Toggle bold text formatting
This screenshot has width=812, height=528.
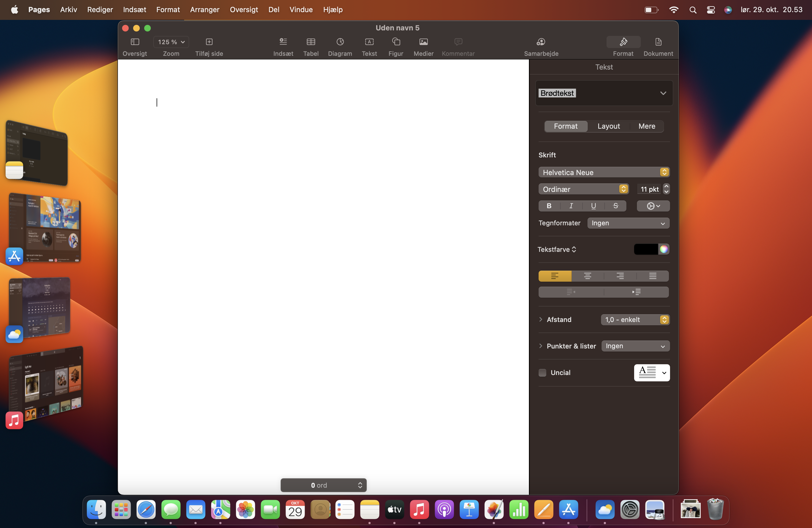549,206
